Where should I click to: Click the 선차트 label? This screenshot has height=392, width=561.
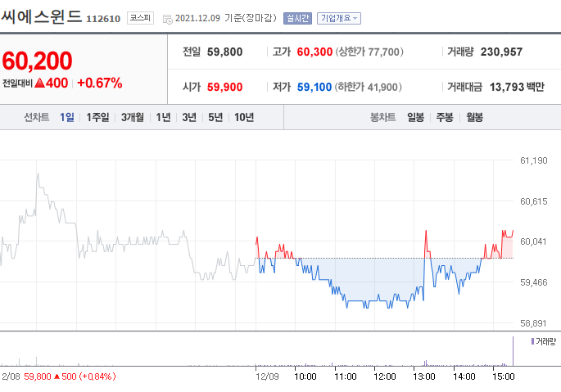coord(37,117)
